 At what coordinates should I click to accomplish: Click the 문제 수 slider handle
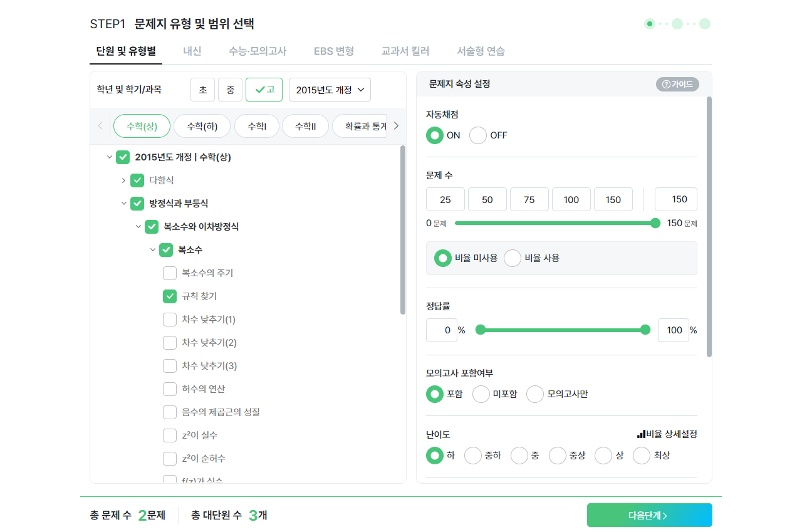pyautogui.click(x=655, y=223)
